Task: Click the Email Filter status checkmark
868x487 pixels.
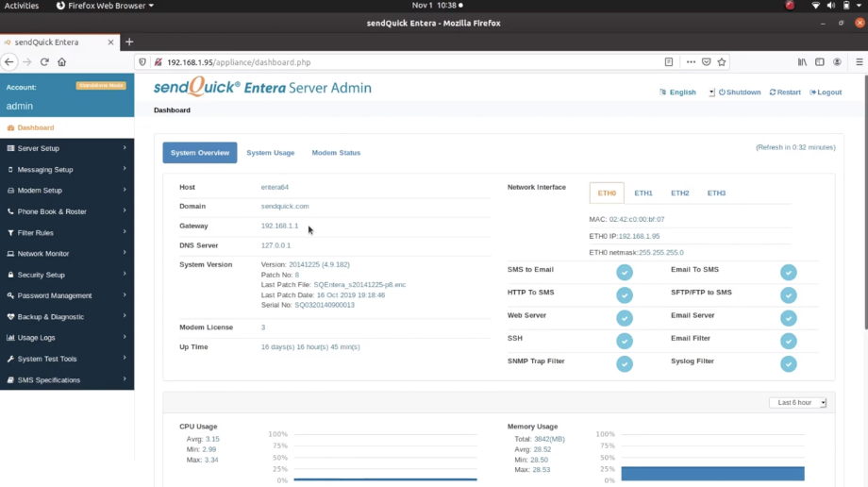Action: pos(789,341)
